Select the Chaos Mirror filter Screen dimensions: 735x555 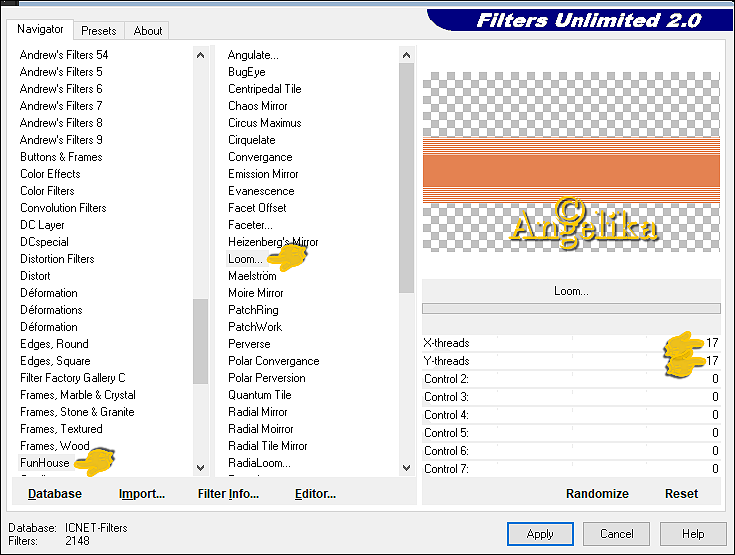point(258,106)
